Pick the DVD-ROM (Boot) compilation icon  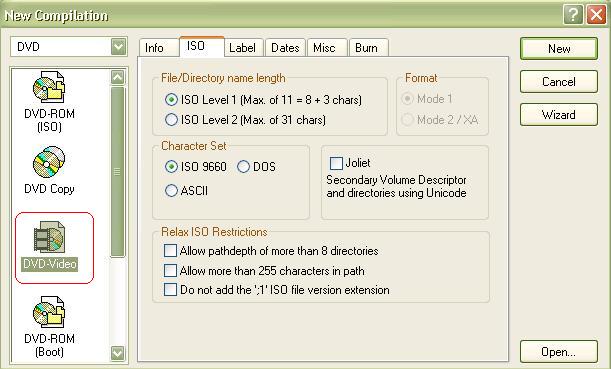(49, 312)
